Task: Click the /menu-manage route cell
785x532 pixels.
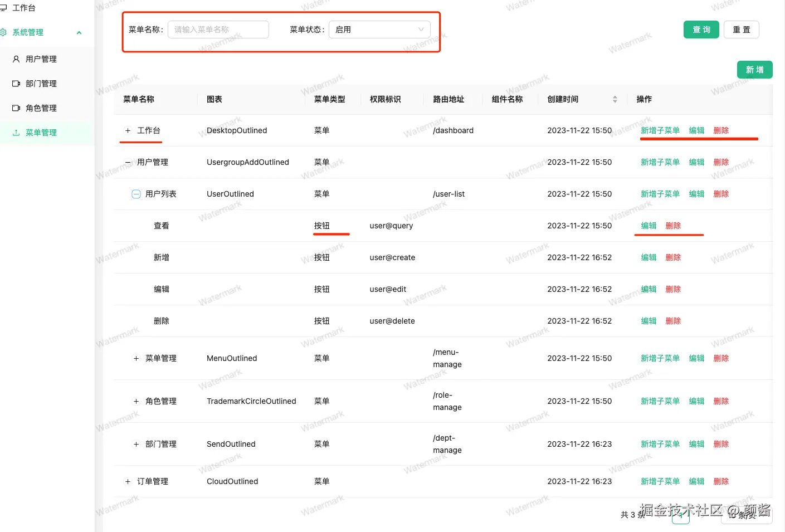Action: [447, 358]
